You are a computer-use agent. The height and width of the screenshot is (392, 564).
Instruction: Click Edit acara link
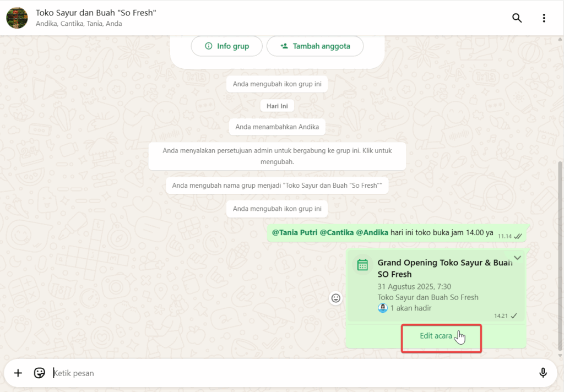pyautogui.click(x=436, y=336)
